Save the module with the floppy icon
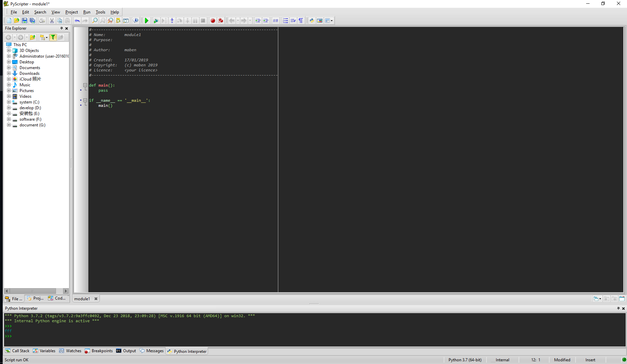Image resolution: width=627 pixels, height=364 pixels. (x=25, y=21)
